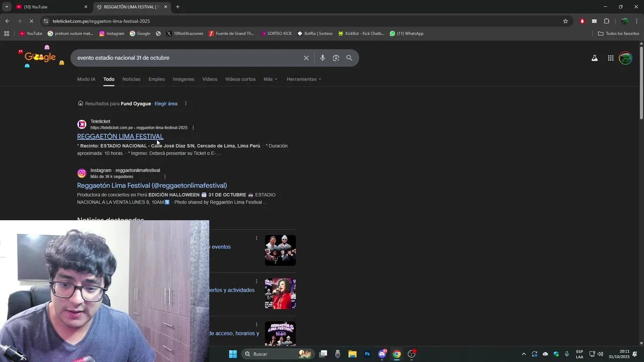Open the apps grid in the bookmarks bar

(7, 34)
